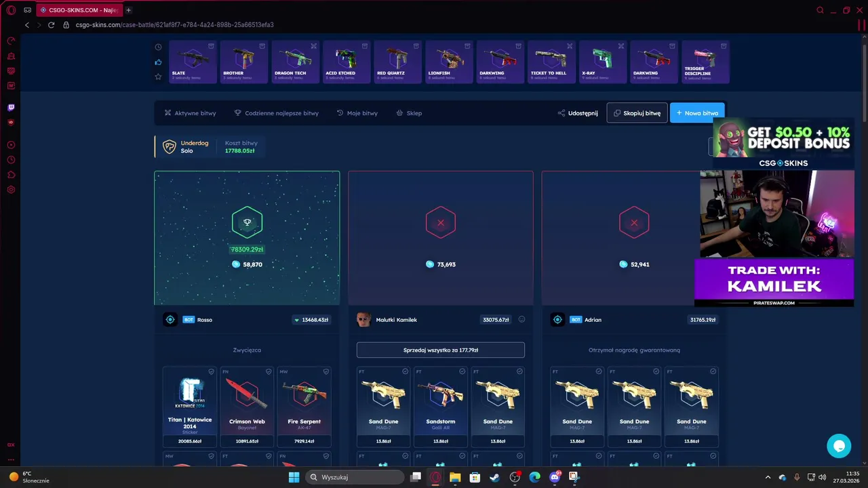The width and height of the screenshot is (868, 488).
Task: Click the shield verify icon on Crimson Web card
Action: 269,371
